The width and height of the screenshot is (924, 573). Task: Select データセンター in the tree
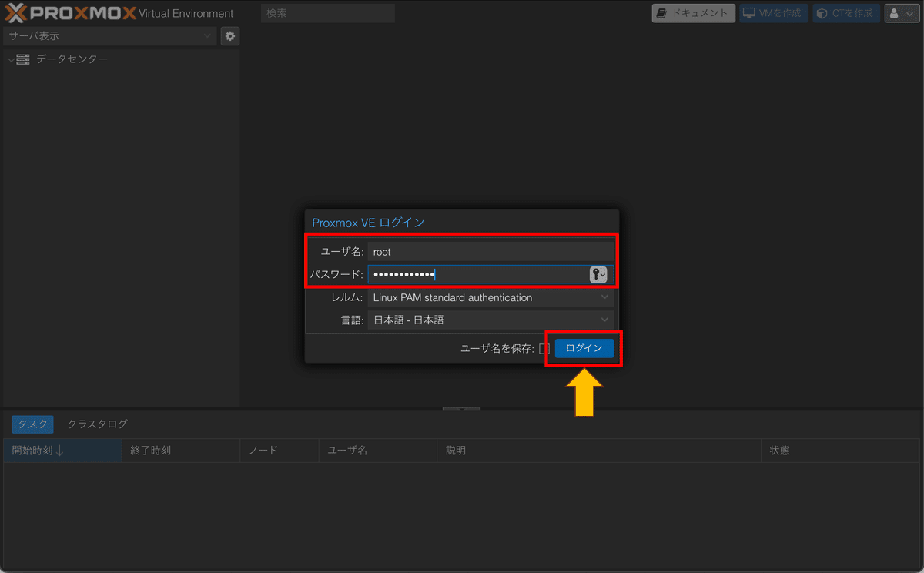(72, 59)
